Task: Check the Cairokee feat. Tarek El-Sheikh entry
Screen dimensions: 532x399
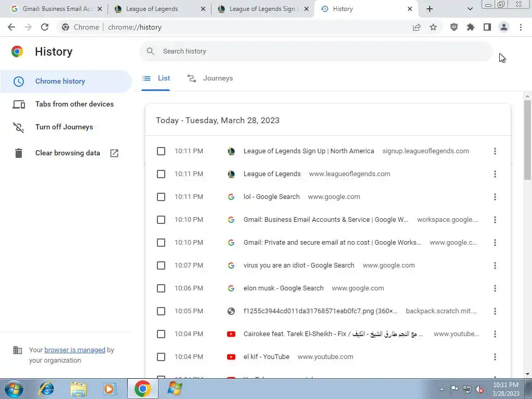Action: point(161,334)
